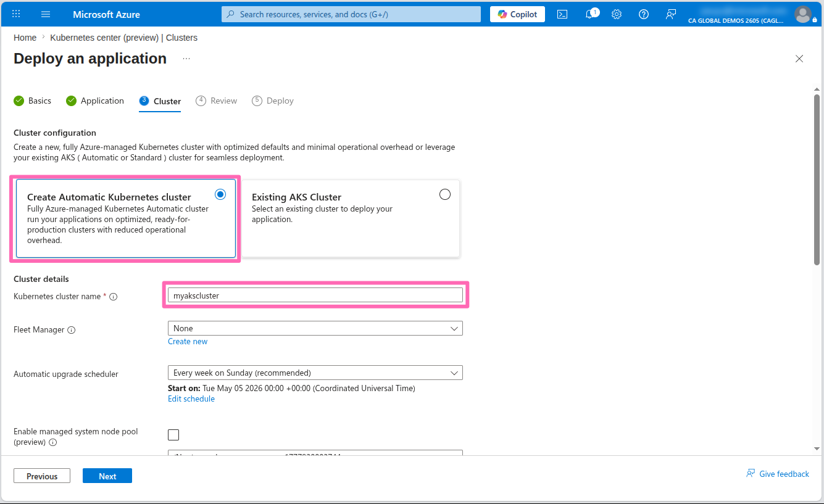Click the Give feedback link

pos(778,474)
